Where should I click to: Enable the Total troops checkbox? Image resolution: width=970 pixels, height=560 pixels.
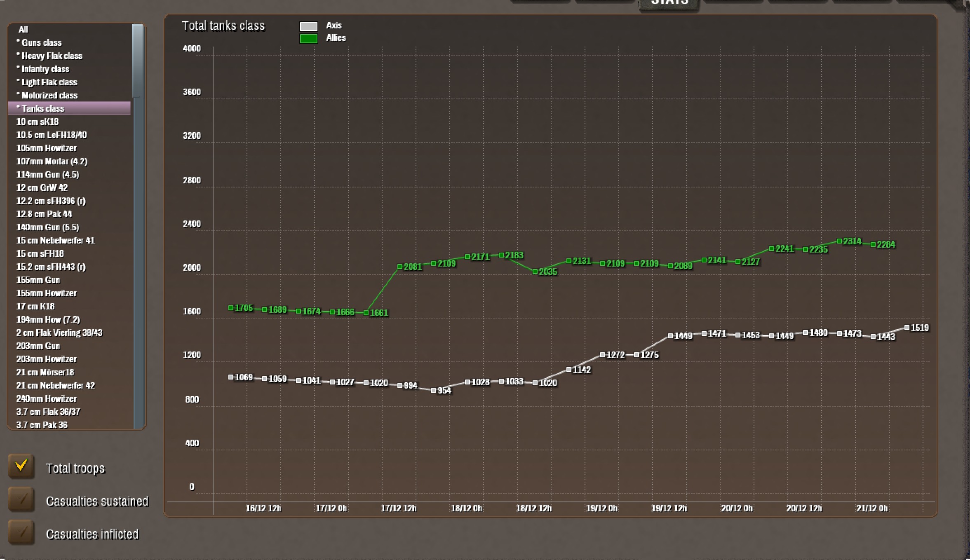pos(21,466)
